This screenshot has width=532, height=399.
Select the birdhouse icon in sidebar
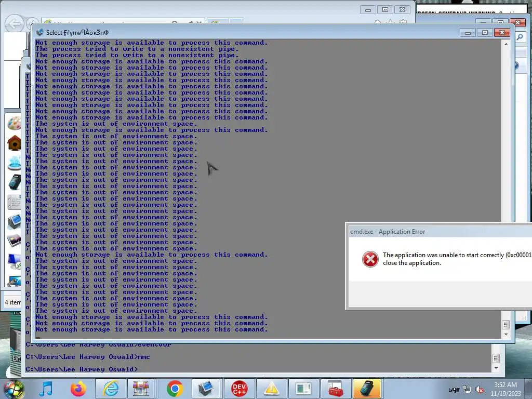click(x=14, y=143)
